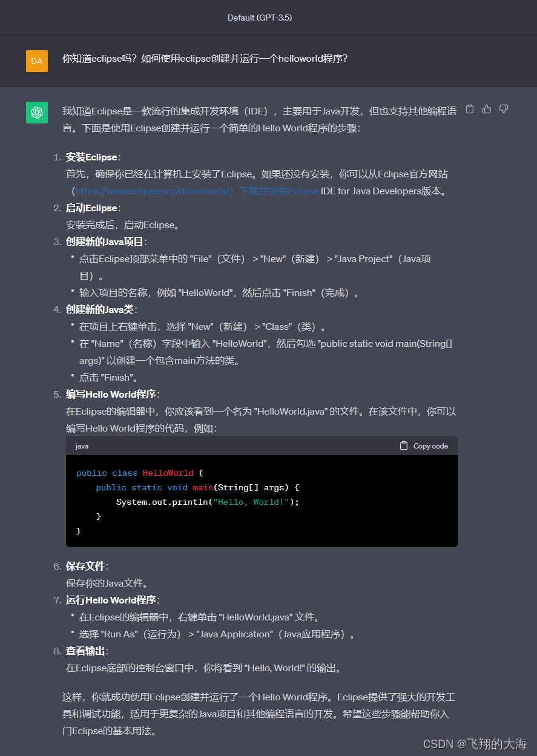Click the System.out.println code line
This screenshot has height=756, width=537.
pyautogui.click(x=208, y=502)
